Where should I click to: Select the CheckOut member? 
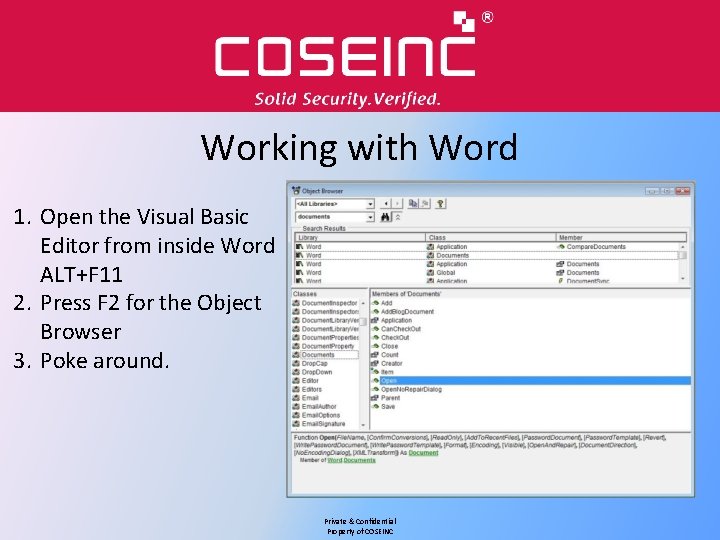pyautogui.click(x=395, y=338)
